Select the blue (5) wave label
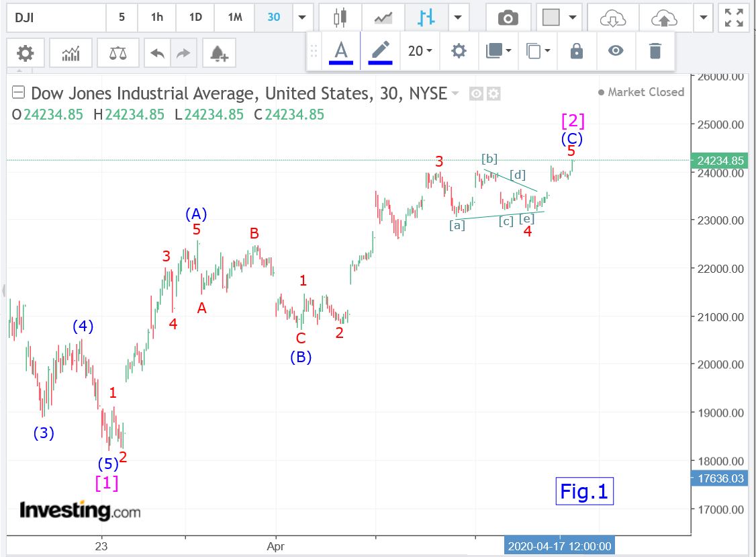The width and height of the screenshot is (756, 557). [108, 464]
